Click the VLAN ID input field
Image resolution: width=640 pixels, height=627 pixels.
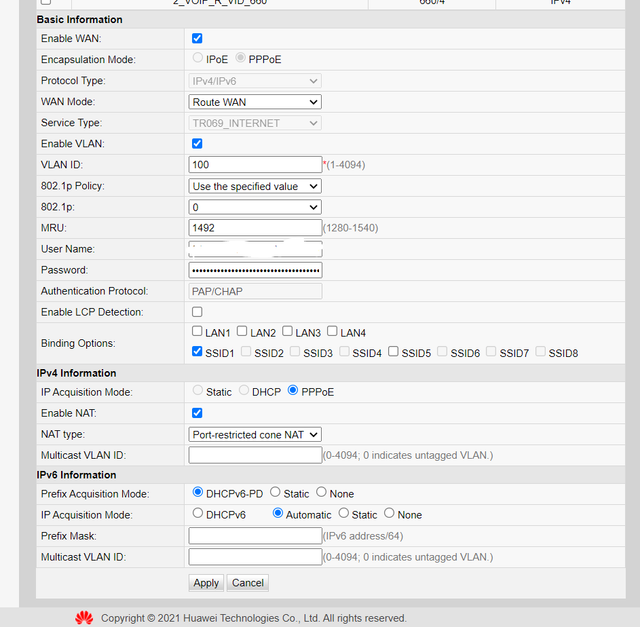[x=255, y=165]
